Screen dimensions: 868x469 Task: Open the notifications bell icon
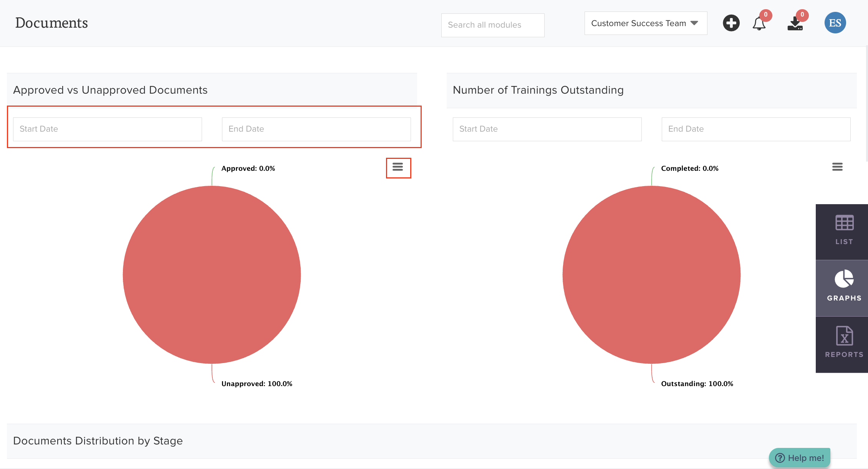(759, 24)
